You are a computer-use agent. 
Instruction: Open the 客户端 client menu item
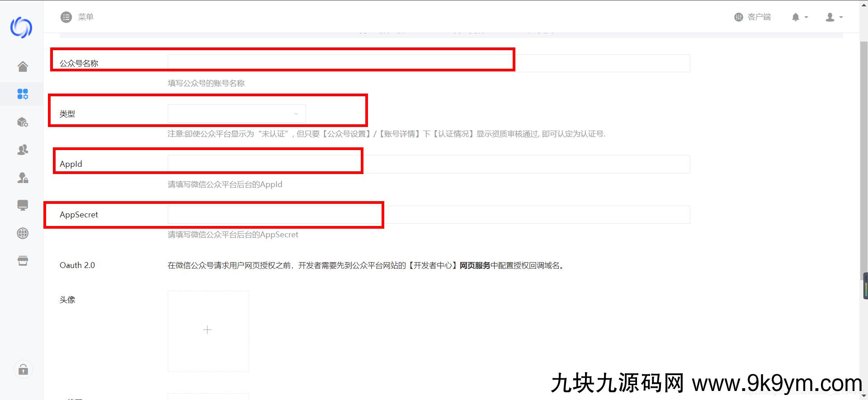coord(753,17)
